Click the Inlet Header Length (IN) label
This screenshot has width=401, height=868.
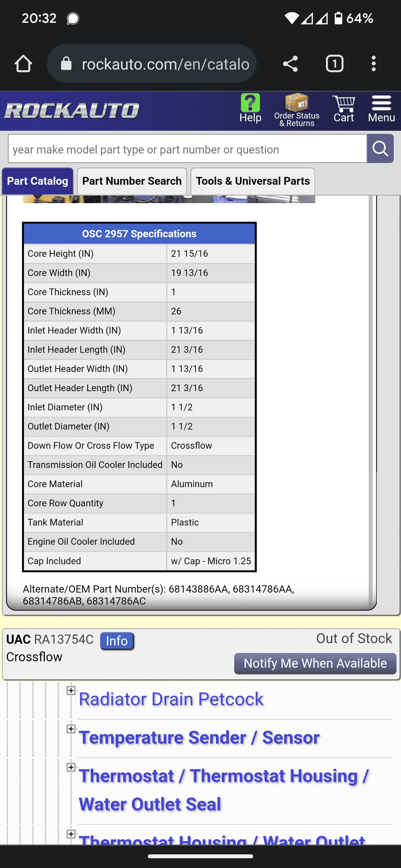pos(76,350)
